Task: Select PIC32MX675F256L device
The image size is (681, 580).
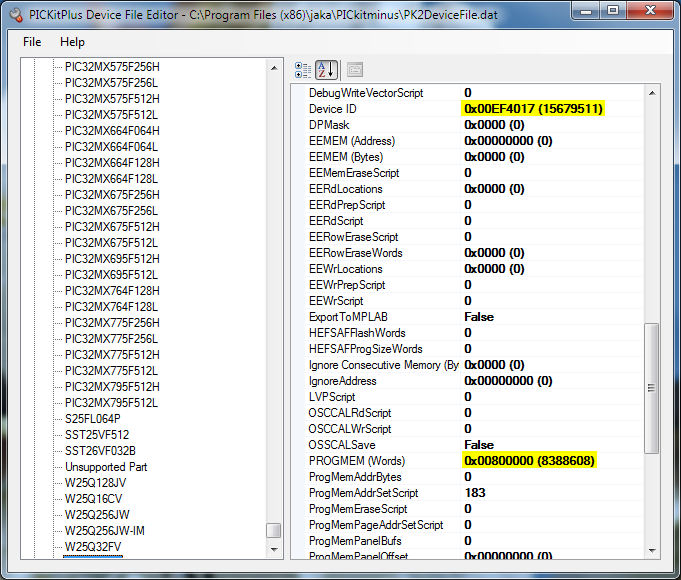Action: [x=112, y=211]
